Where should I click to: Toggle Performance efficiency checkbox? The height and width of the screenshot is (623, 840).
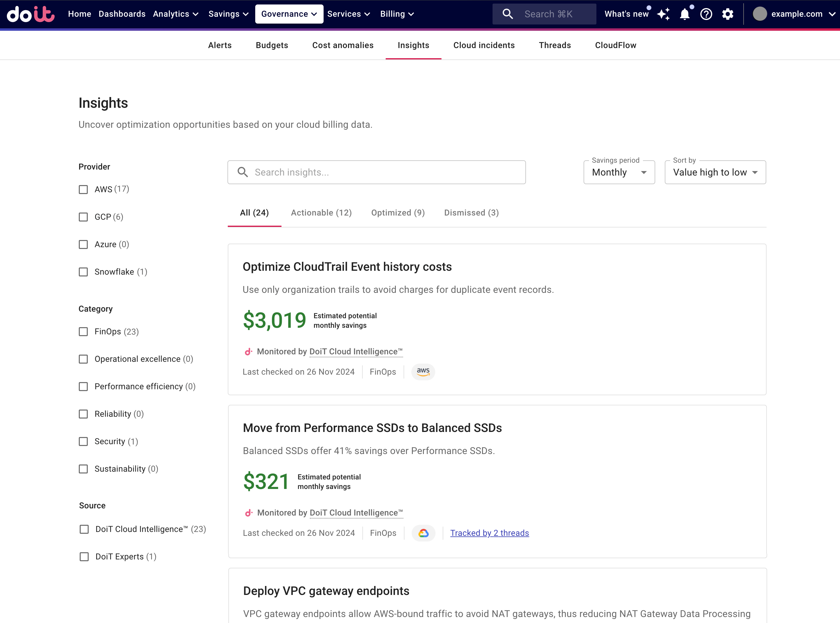click(x=83, y=387)
